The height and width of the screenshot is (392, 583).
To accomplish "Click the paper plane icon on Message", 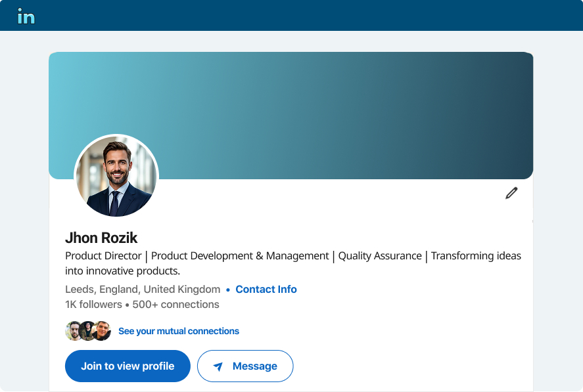I will click(218, 366).
